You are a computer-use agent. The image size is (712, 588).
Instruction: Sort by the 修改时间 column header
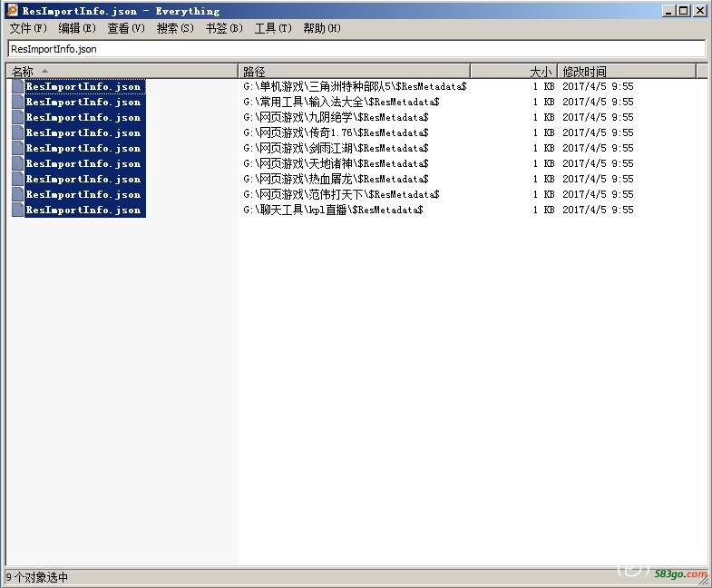click(627, 72)
